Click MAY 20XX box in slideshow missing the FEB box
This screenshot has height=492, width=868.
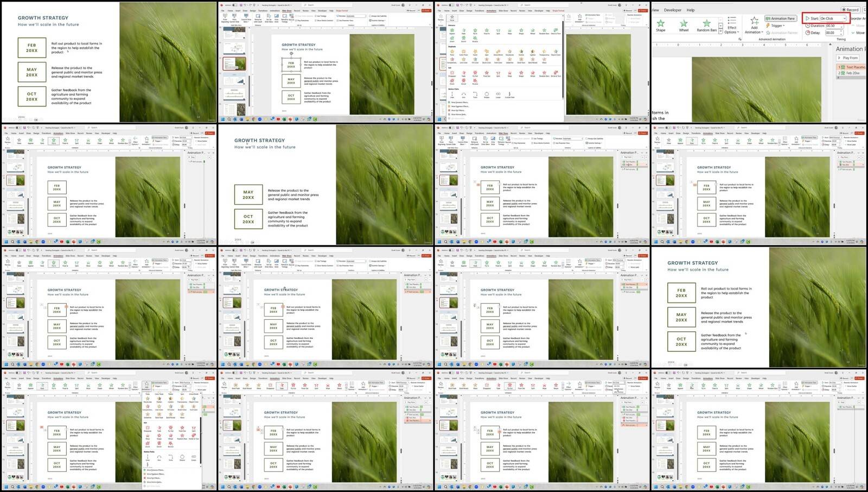(x=248, y=195)
